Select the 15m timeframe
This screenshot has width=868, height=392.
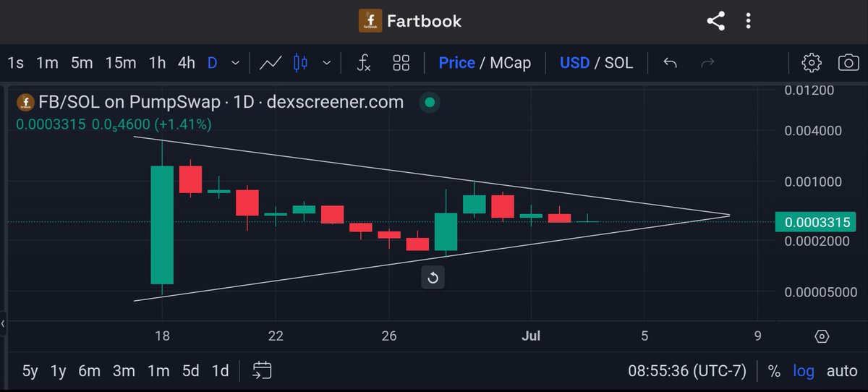point(120,63)
